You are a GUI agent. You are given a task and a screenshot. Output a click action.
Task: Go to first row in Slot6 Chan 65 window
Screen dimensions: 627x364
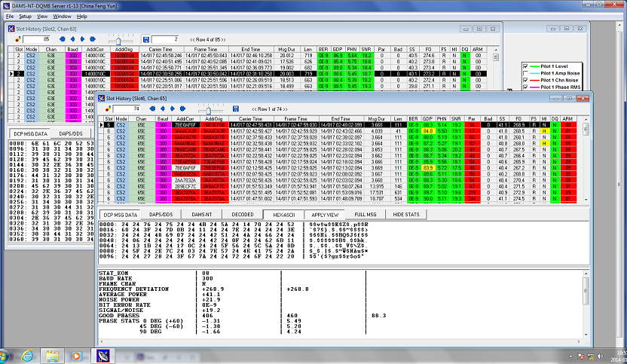(x=152, y=109)
